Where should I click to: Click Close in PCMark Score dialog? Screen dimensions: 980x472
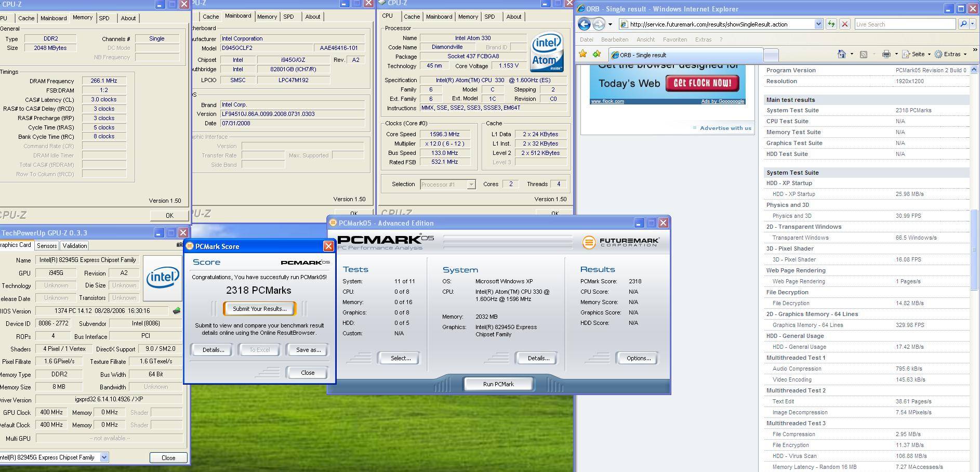(308, 373)
